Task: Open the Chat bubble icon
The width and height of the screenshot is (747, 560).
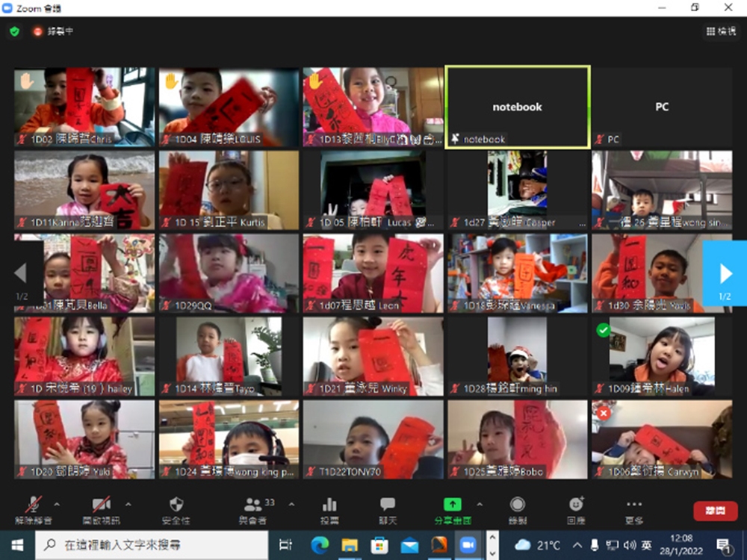Action: pyautogui.click(x=387, y=509)
